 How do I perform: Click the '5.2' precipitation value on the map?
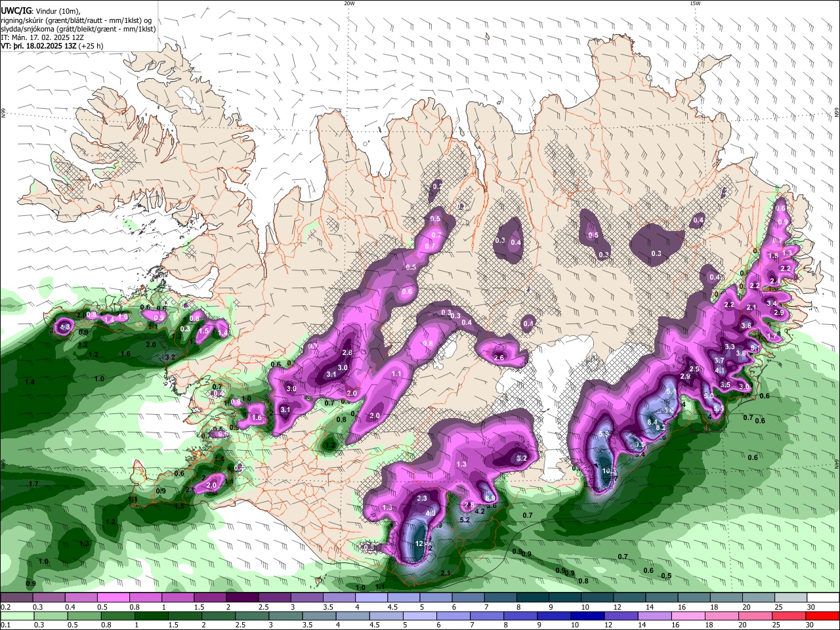click(465, 520)
